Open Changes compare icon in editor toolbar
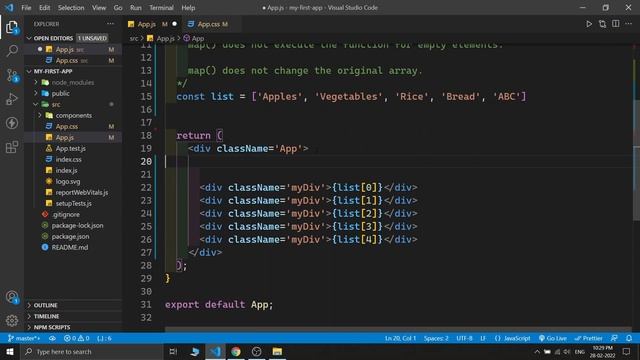Screen dimensions: 640x360 click(x=602, y=24)
